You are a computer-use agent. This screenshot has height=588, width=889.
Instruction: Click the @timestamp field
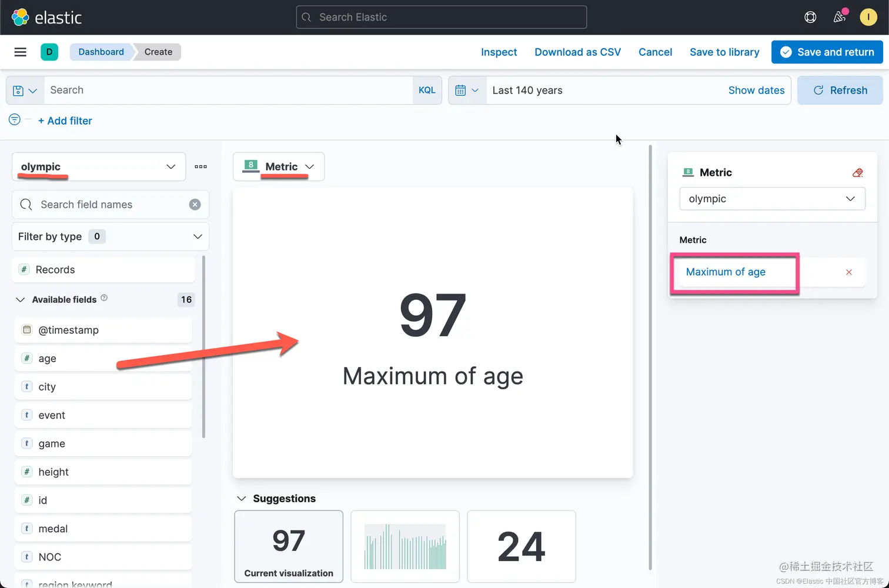(103, 330)
